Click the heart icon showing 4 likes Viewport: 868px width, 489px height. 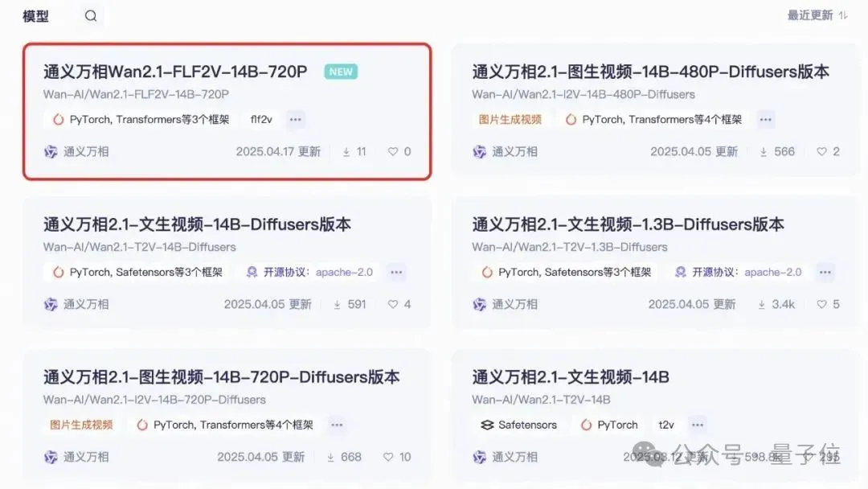pos(392,304)
